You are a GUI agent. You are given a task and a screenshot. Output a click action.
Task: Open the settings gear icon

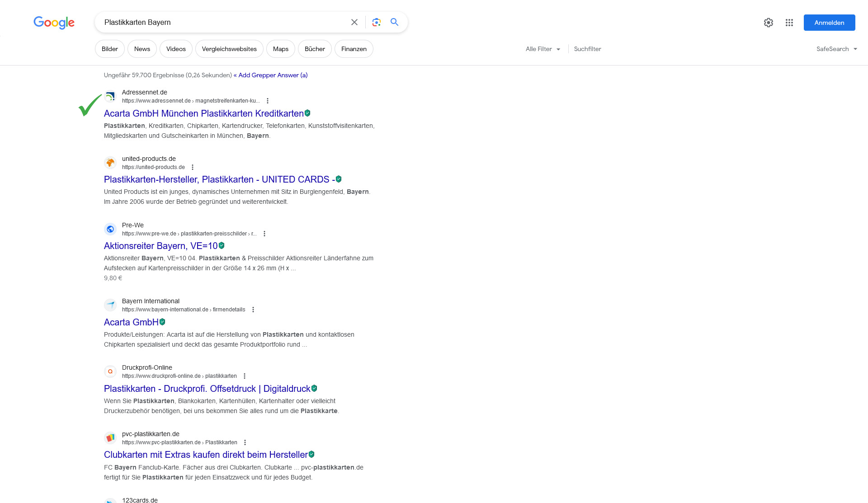[x=769, y=23]
